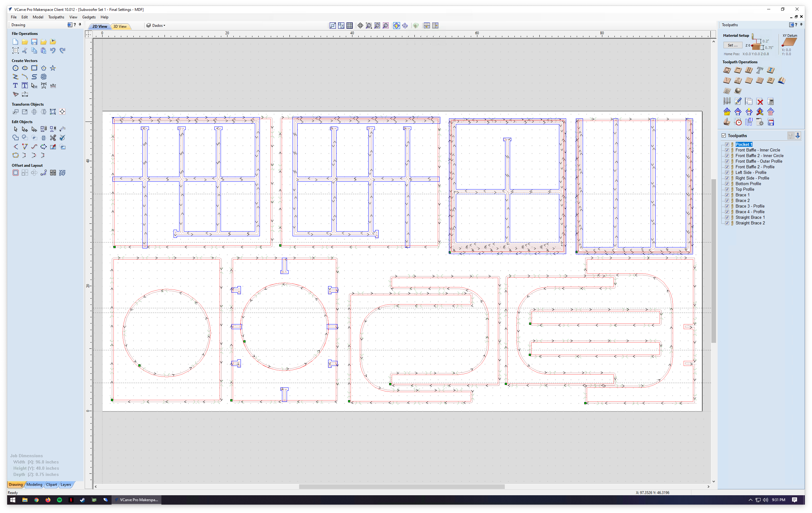Click the Draw Star vector tool
The image size is (812, 513).
pyautogui.click(x=53, y=68)
